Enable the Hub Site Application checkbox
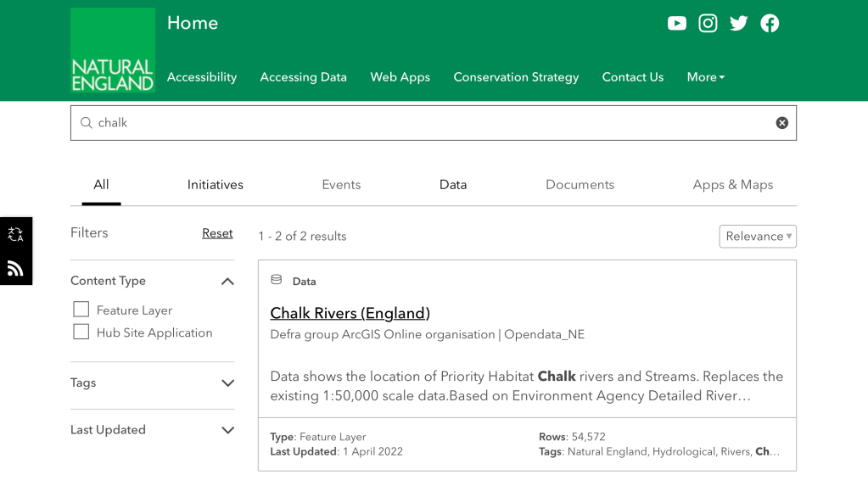868x486 pixels. [x=81, y=332]
